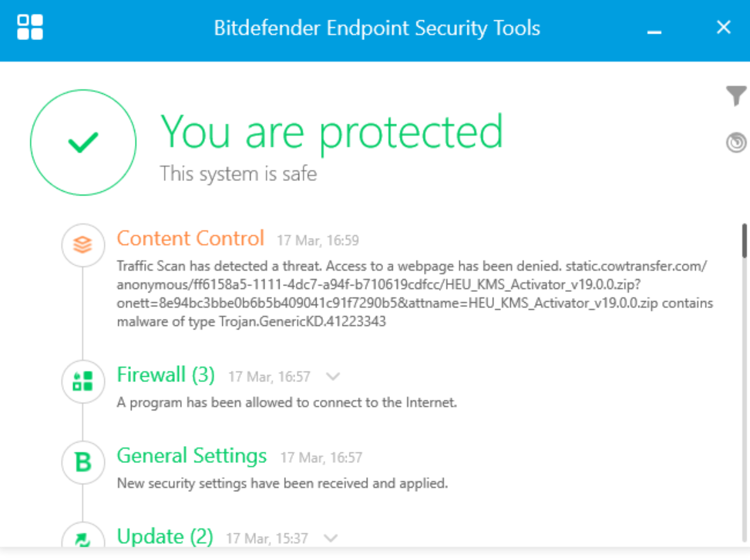Close the Bitdefender Endpoint Security window

pos(723,28)
